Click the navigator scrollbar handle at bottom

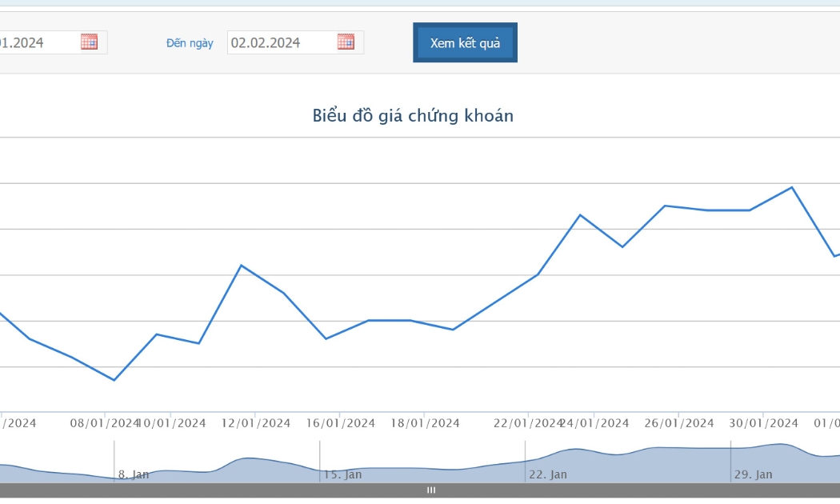(x=431, y=490)
